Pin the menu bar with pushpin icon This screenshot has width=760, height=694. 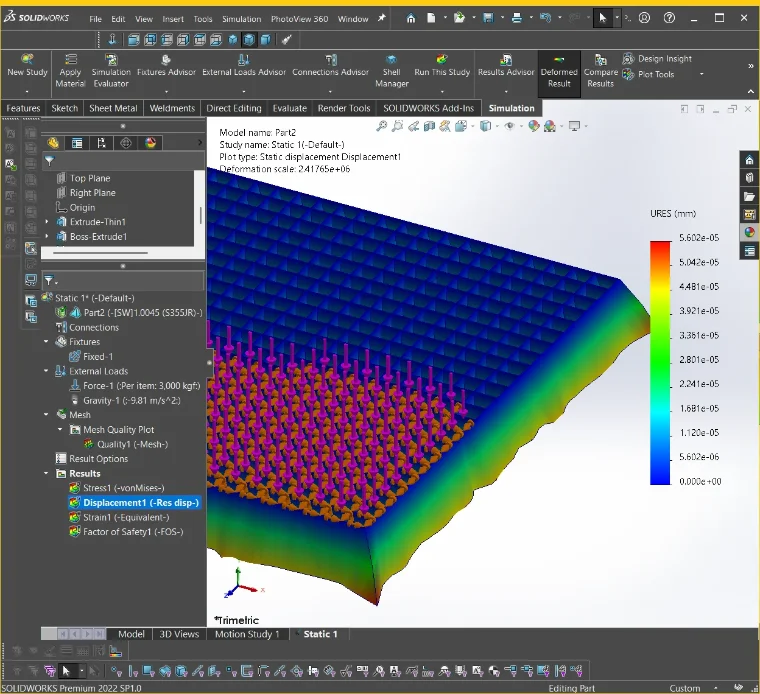[382, 18]
